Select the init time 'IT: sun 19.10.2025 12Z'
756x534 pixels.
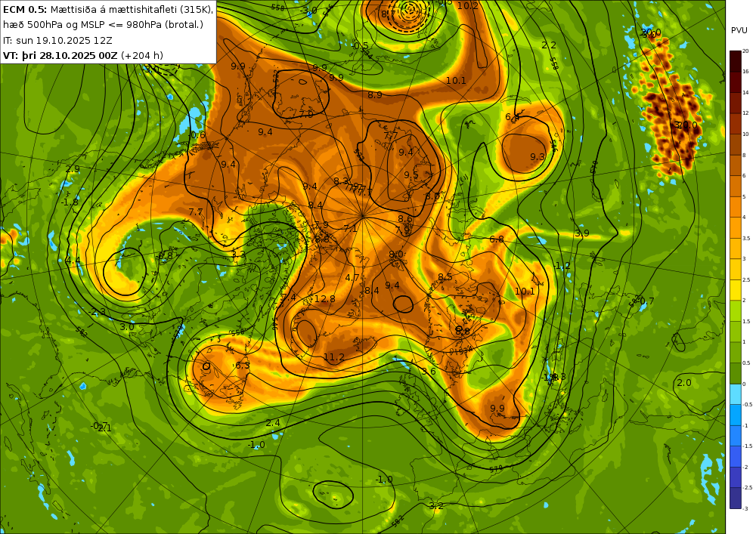pos(57,40)
